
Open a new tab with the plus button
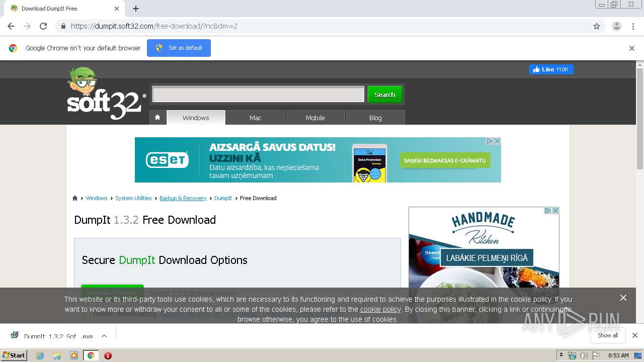[136, 9]
